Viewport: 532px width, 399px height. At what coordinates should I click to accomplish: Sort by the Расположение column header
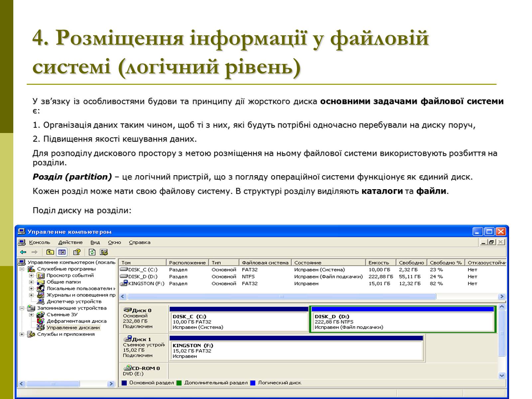(188, 263)
